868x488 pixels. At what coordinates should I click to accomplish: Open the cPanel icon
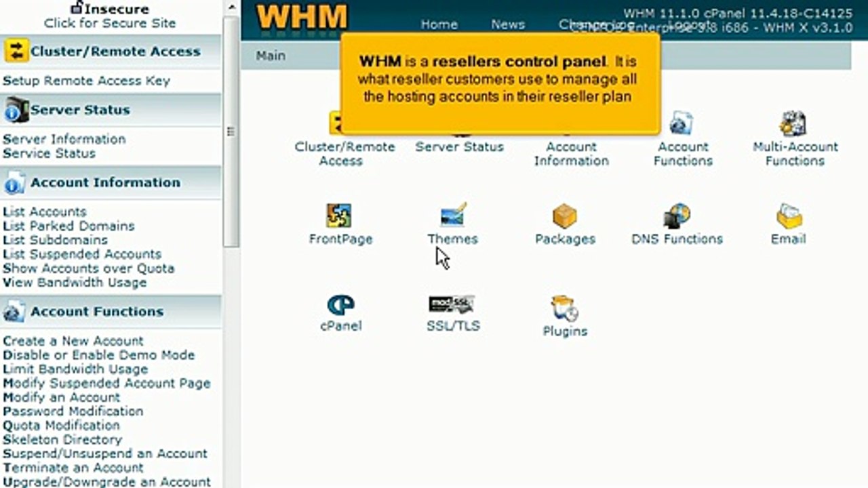[340, 305]
